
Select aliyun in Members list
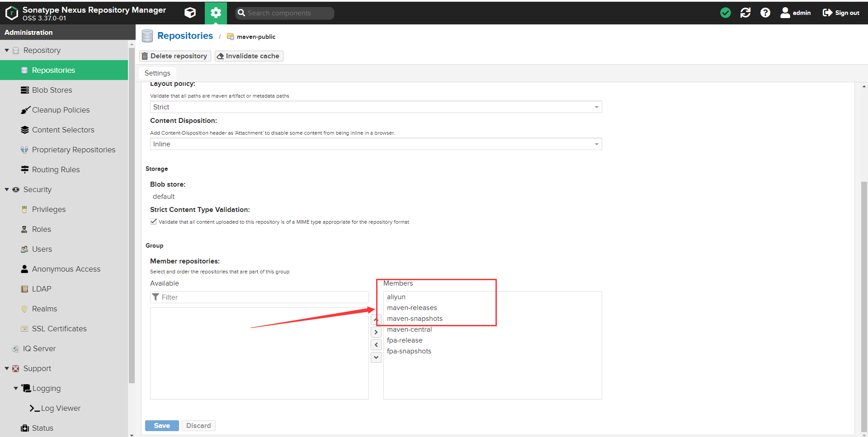click(x=492, y=297)
